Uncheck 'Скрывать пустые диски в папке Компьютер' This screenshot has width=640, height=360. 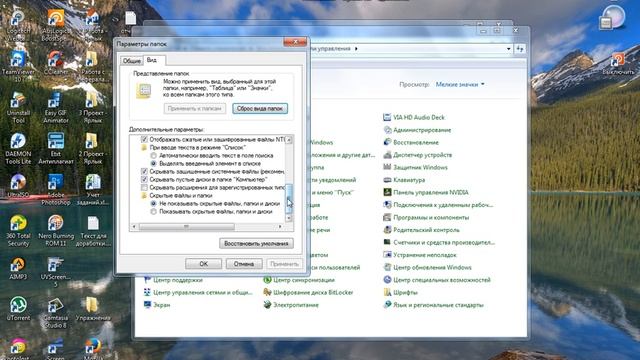click(144, 180)
